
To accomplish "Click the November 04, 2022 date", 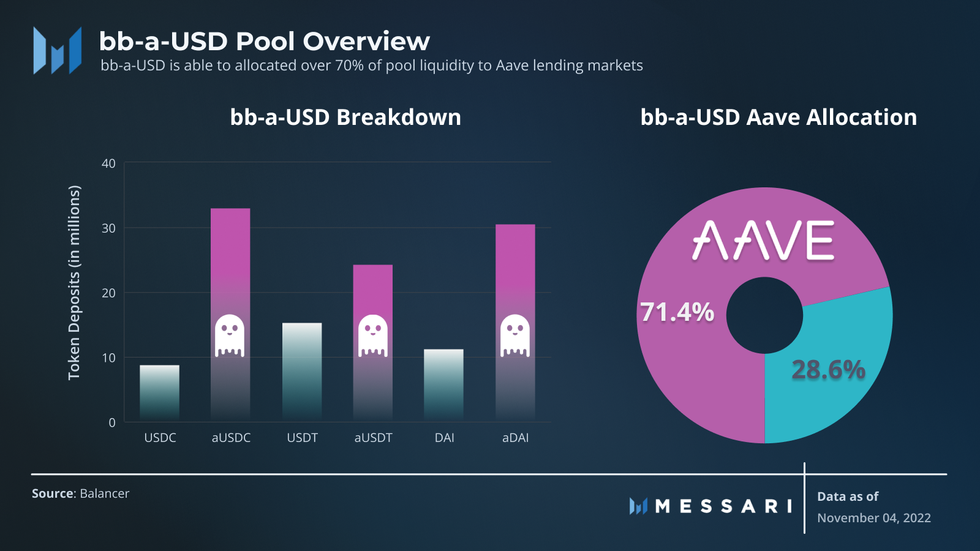I will (874, 518).
